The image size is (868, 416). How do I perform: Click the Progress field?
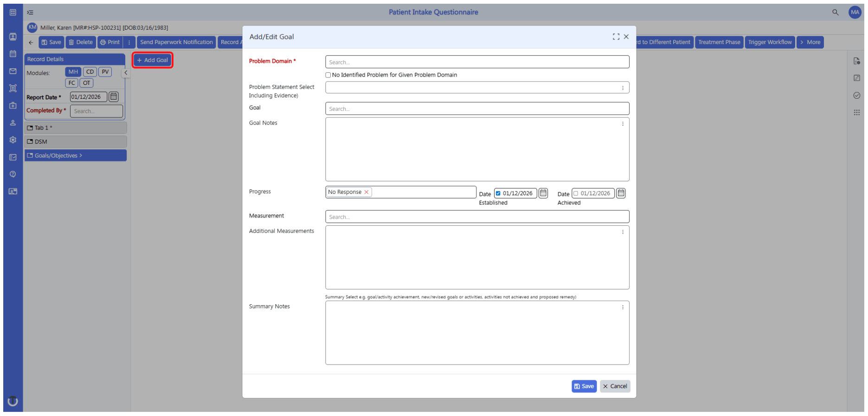[x=401, y=192]
